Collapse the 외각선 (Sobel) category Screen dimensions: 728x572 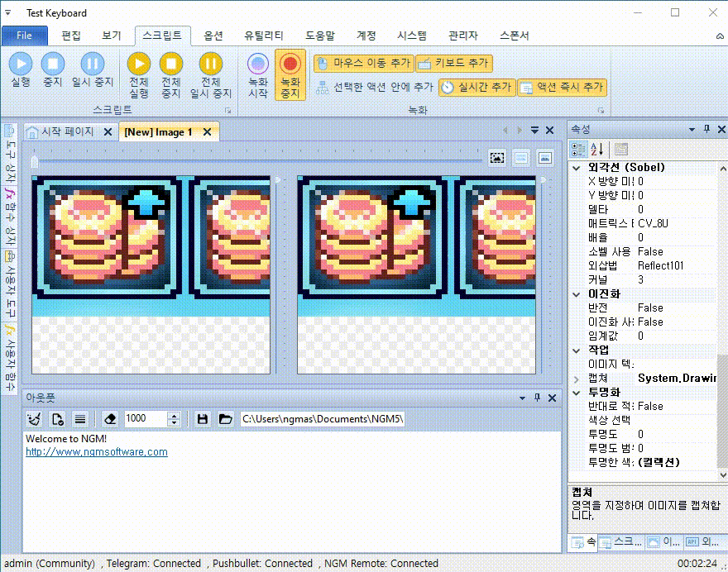[x=577, y=168]
